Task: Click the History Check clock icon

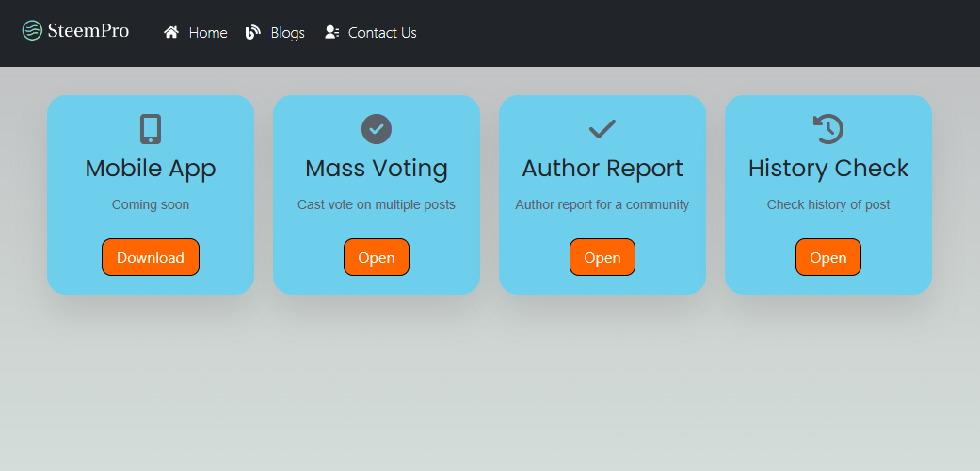Action: (x=828, y=129)
